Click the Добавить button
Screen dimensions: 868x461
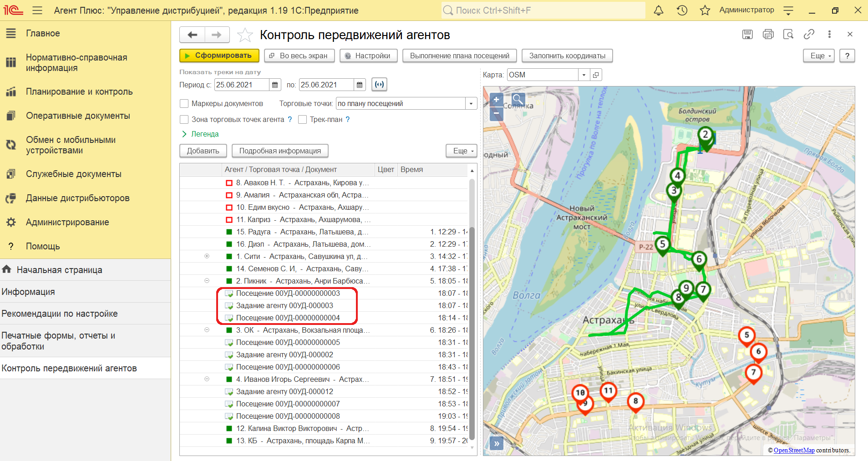(203, 151)
